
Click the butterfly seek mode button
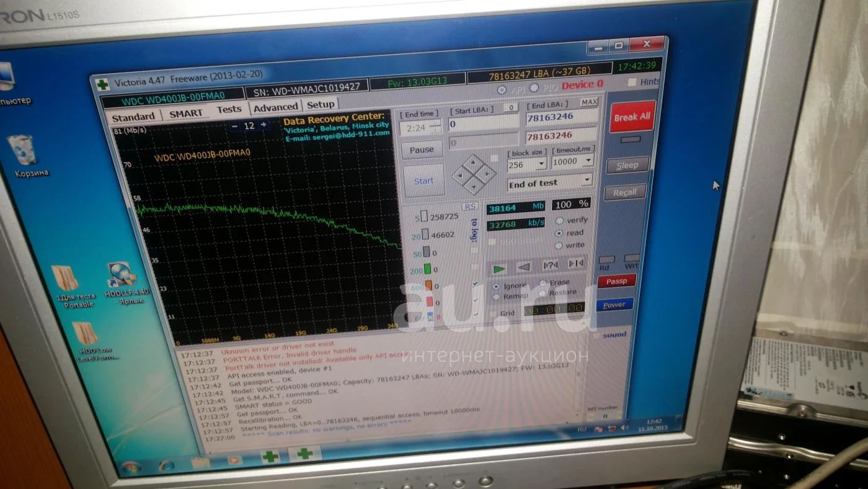click(576, 263)
